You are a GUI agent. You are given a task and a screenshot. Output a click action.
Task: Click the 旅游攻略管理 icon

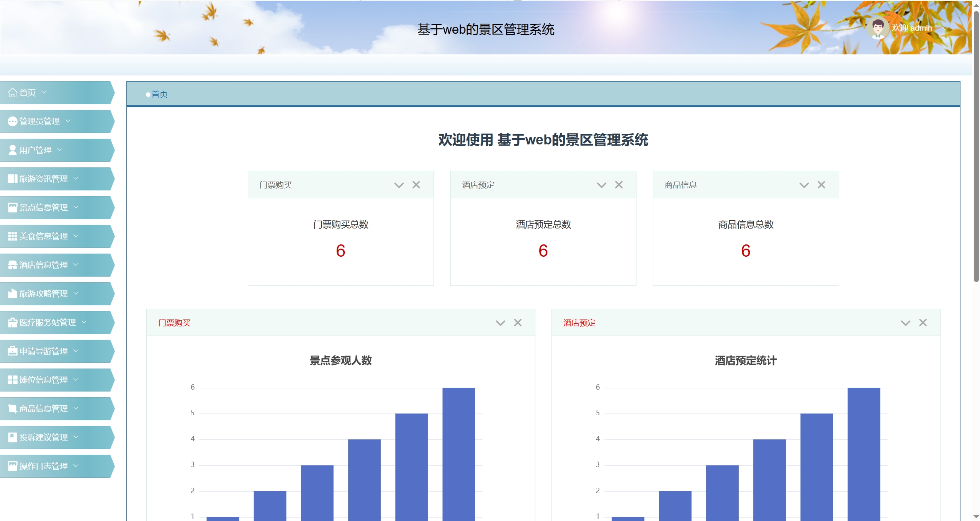(13, 294)
